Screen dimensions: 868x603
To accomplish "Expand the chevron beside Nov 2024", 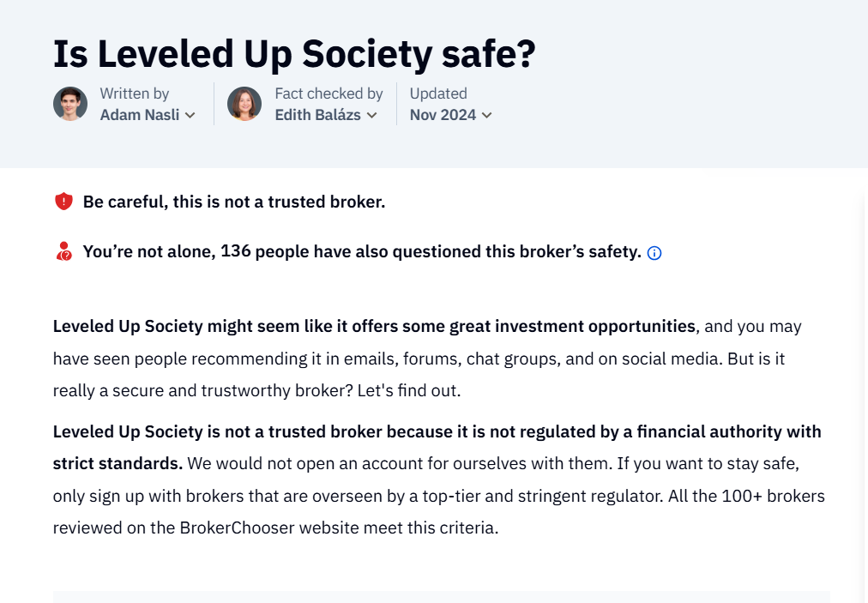I will (486, 115).
